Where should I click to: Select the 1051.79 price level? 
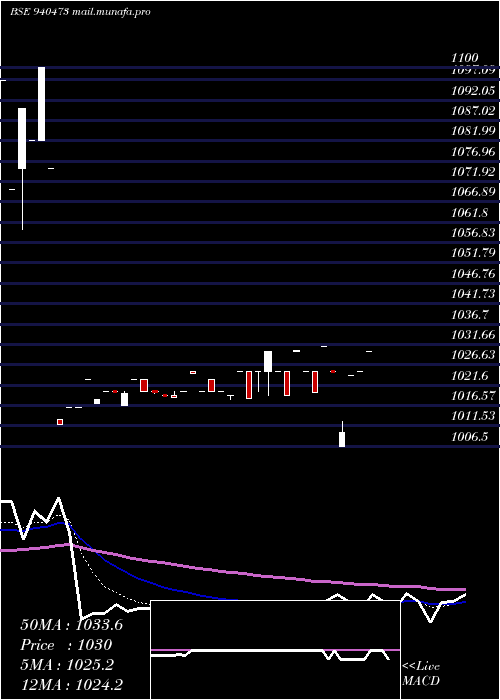point(473,253)
